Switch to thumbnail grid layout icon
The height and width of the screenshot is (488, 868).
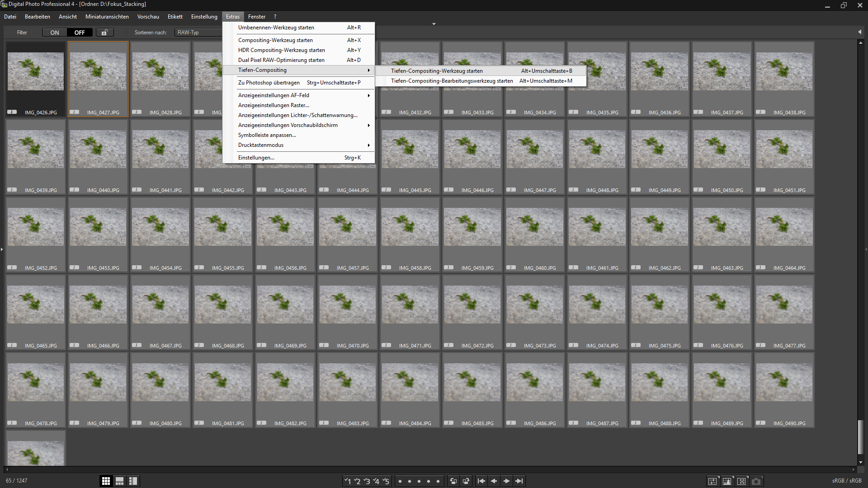pyautogui.click(x=106, y=481)
